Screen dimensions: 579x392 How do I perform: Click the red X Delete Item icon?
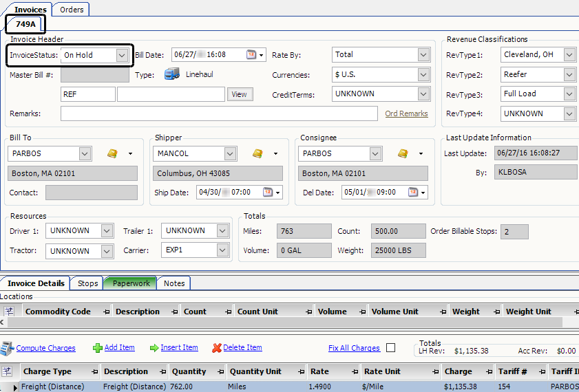(x=217, y=348)
